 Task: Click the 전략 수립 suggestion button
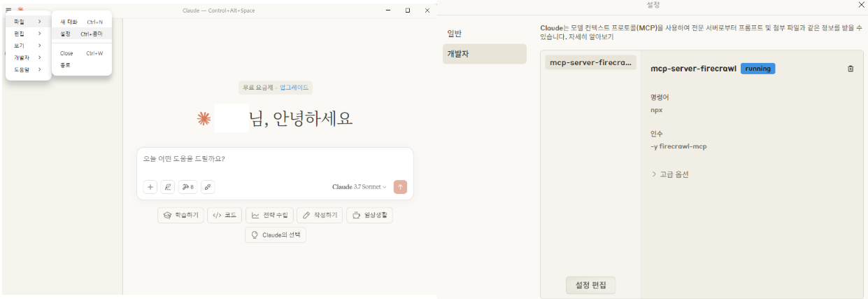(269, 215)
